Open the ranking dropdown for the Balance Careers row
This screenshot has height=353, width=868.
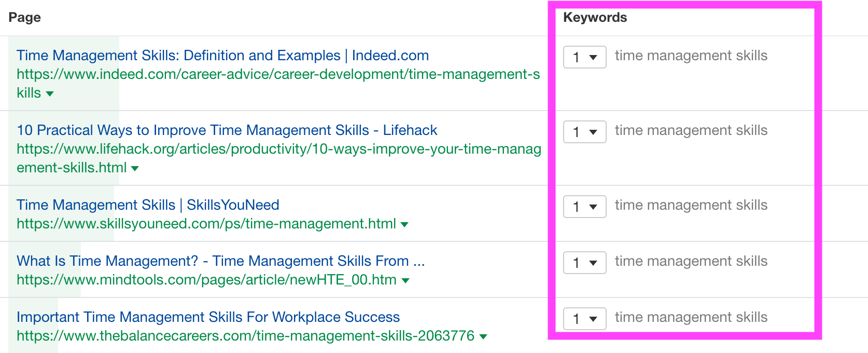[x=584, y=318]
